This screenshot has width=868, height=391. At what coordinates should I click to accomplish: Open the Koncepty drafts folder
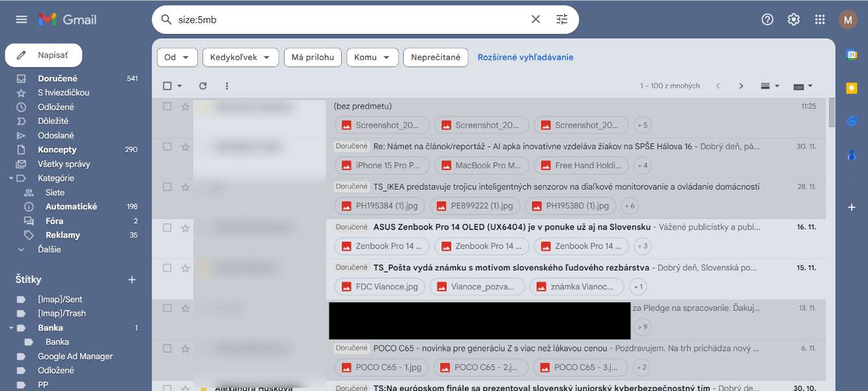(57, 149)
